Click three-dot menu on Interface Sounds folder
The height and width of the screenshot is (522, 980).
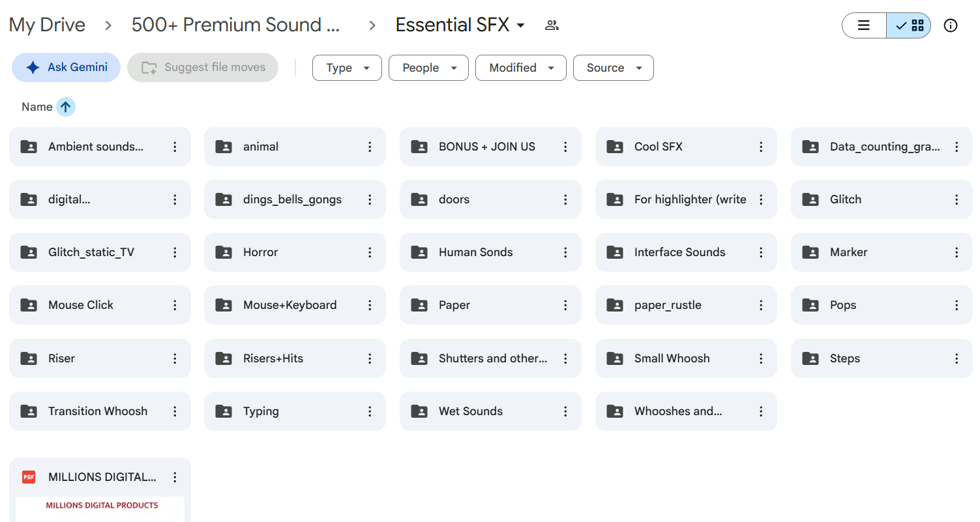(761, 252)
